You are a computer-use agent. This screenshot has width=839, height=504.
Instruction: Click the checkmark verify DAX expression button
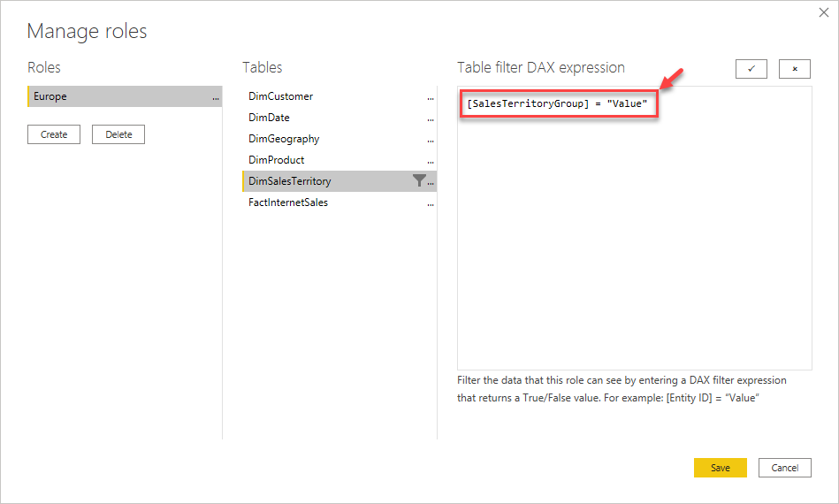click(x=751, y=69)
